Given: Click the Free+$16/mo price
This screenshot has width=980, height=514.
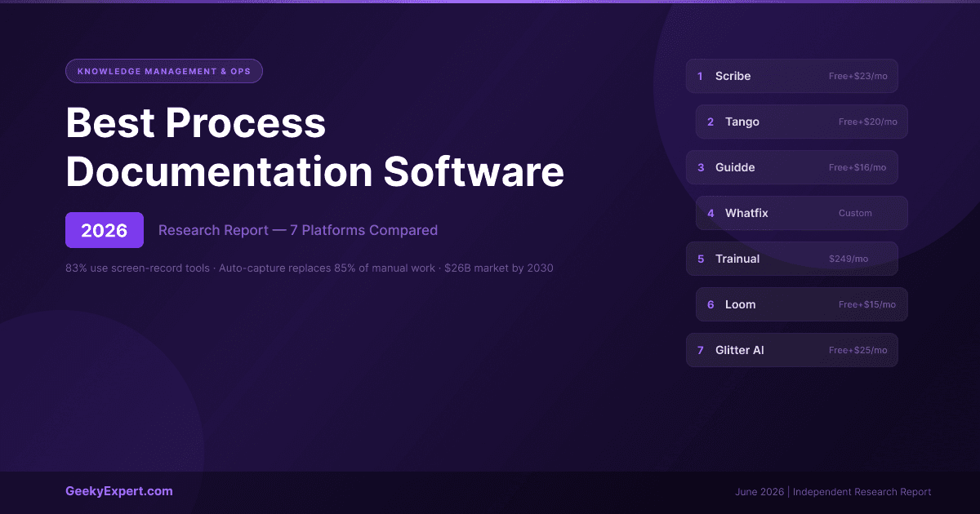Looking at the screenshot, I should [x=857, y=167].
